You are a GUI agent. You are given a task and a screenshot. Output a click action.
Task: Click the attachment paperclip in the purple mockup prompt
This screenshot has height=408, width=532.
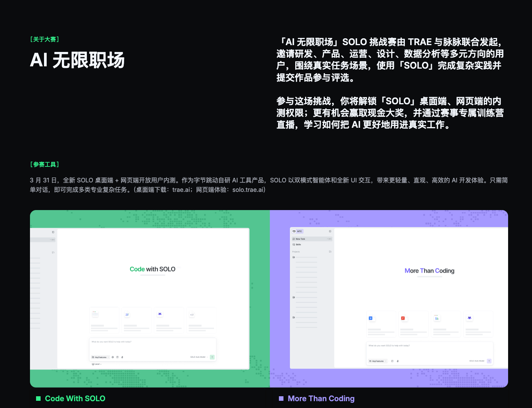click(x=397, y=361)
